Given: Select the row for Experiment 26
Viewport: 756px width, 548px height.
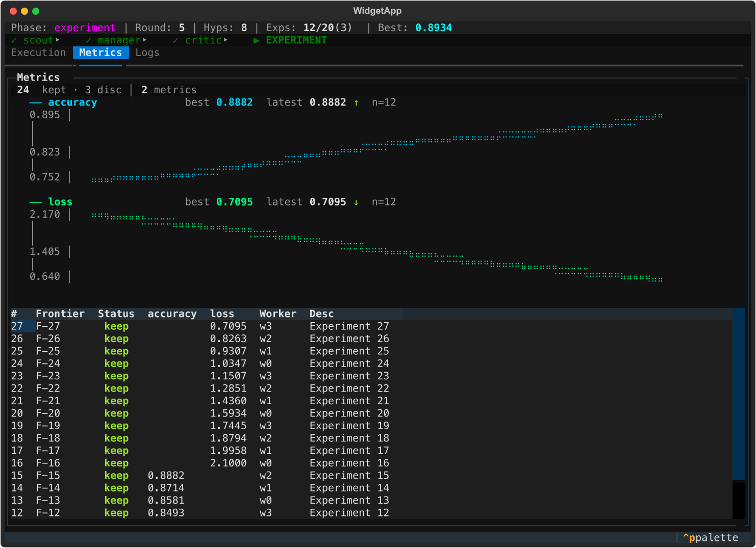Looking at the screenshot, I should [371, 339].
